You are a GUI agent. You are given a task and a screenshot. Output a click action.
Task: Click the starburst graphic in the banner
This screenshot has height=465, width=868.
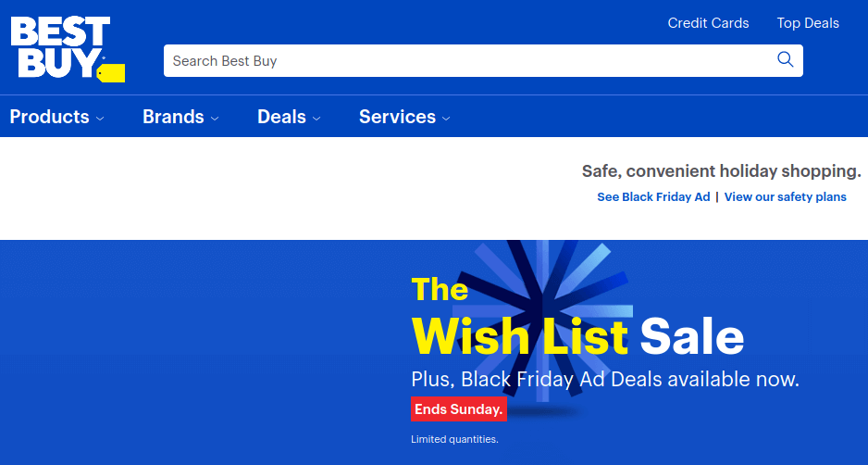543,320
